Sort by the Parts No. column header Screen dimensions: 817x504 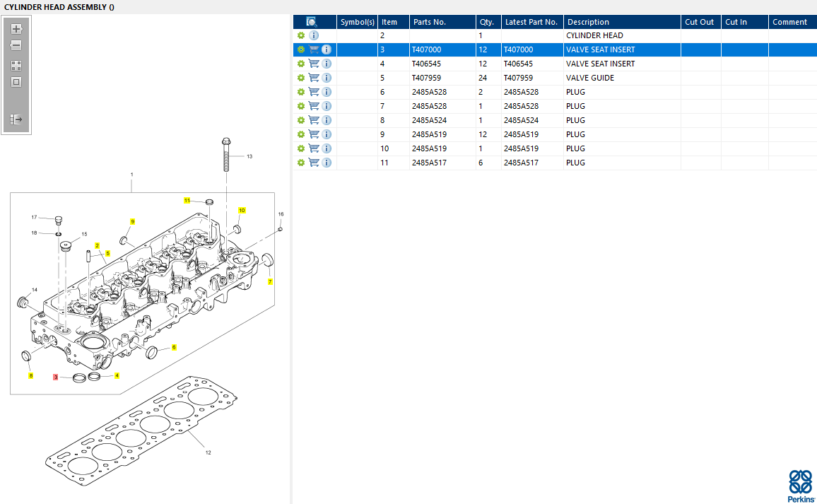point(442,22)
